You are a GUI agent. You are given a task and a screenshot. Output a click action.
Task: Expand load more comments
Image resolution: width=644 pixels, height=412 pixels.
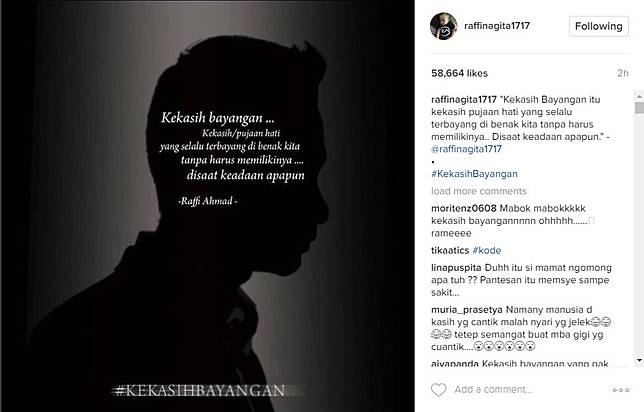(478, 191)
